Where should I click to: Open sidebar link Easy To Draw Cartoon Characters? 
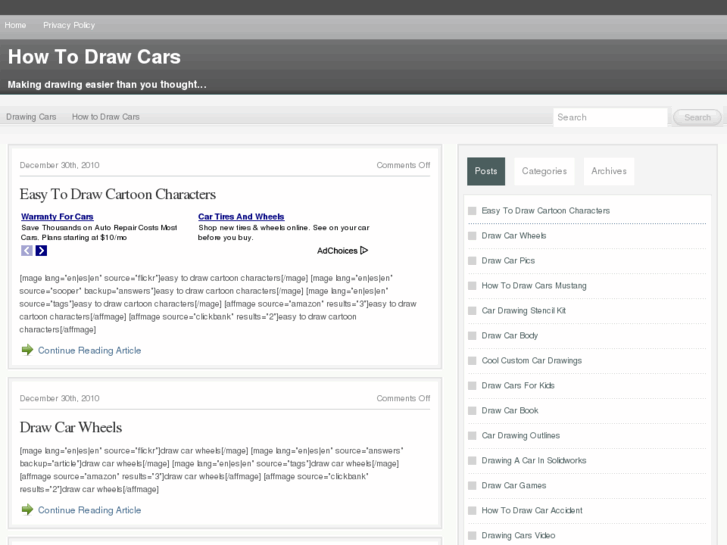click(x=546, y=211)
